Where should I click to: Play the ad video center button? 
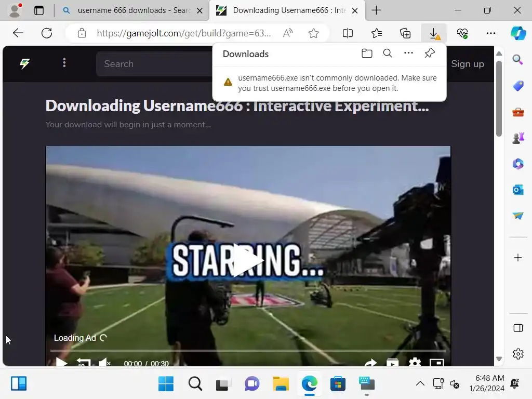point(248,260)
